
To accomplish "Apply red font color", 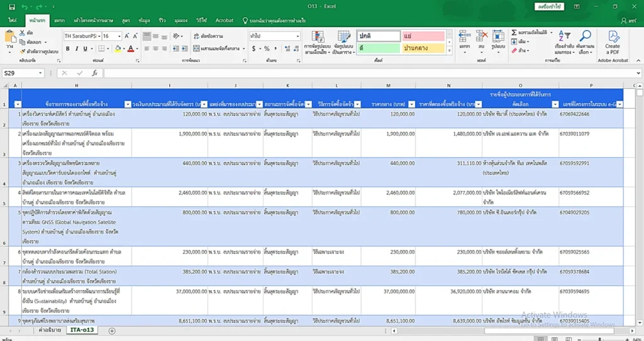I will coord(131,48).
